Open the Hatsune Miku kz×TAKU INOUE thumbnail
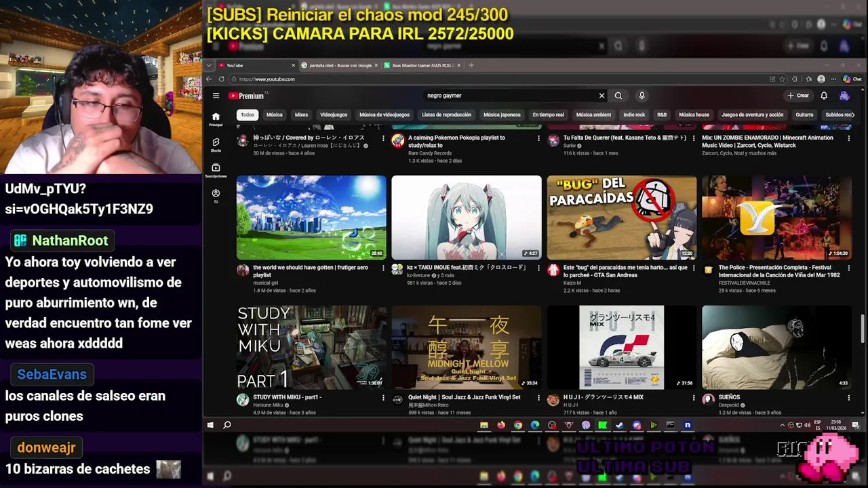This screenshot has width=868, height=488. pyautogui.click(x=467, y=218)
